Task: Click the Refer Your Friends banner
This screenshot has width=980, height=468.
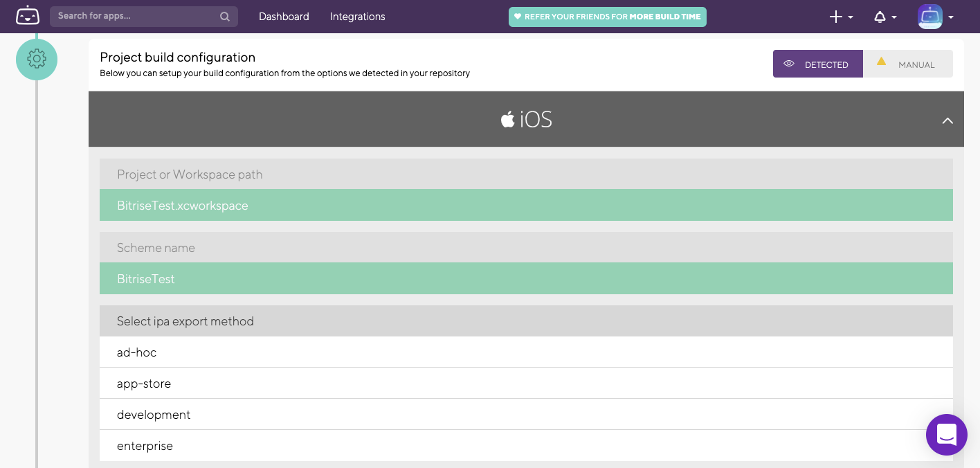Action: [x=608, y=17]
